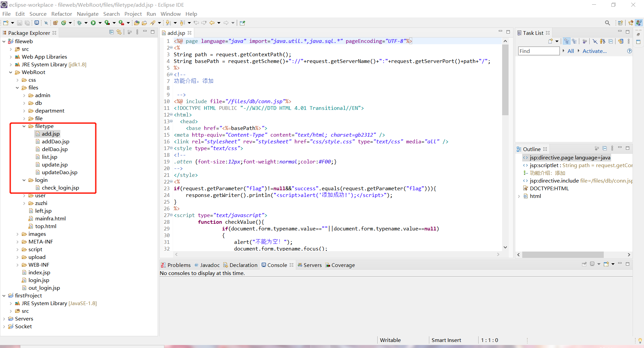
Task: Open addDao.jsp in Package Explorer
Action: point(55,142)
